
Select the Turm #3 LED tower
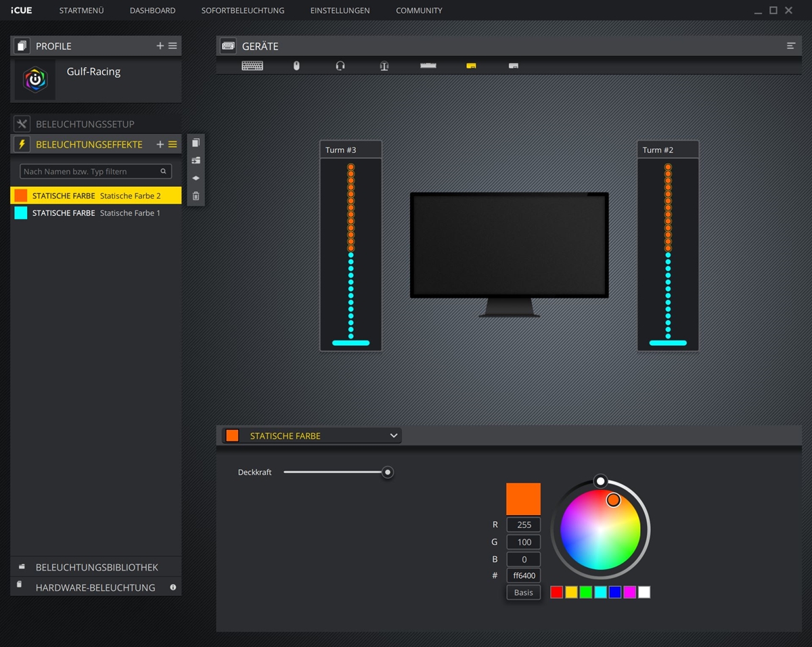[351, 246]
